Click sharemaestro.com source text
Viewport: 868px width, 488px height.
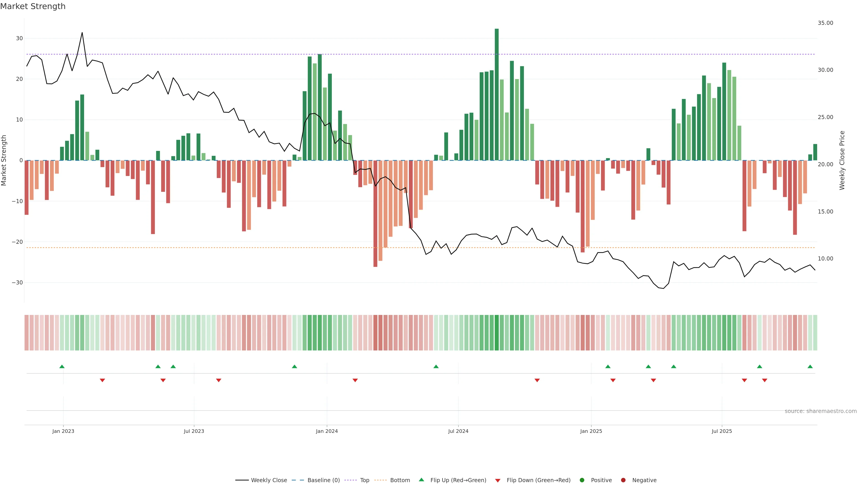(821, 411)
